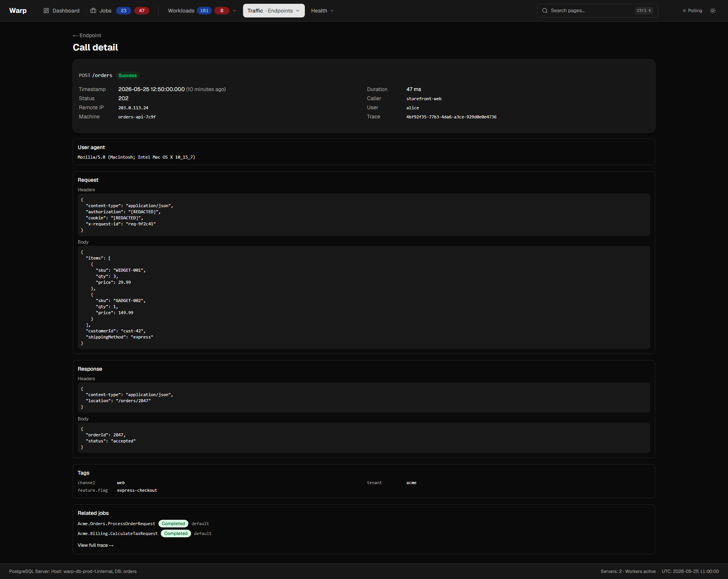Open the View full trace link
The height and width of the screenshot is (579, 728).
click(x=96, y=545)
